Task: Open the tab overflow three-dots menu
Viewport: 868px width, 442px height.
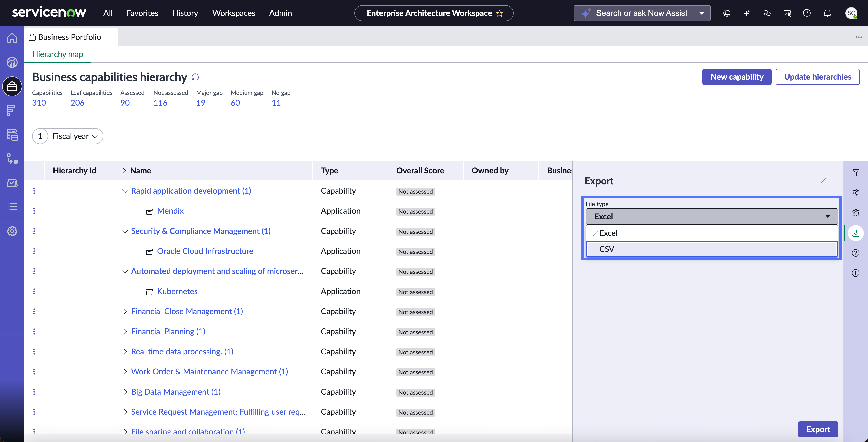Action: click(x=858, y=37)
